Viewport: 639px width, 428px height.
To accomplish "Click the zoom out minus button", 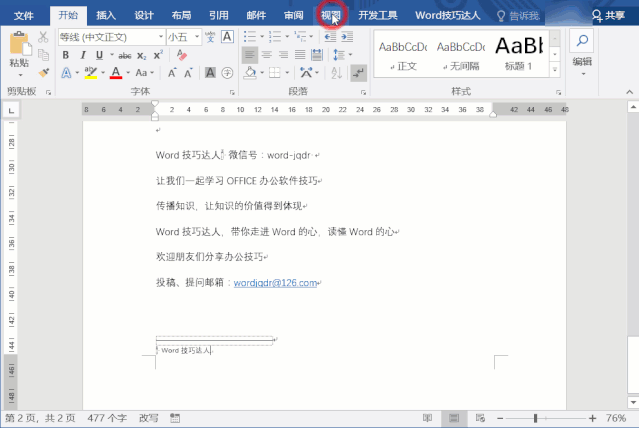I will [x=500, y=418].
